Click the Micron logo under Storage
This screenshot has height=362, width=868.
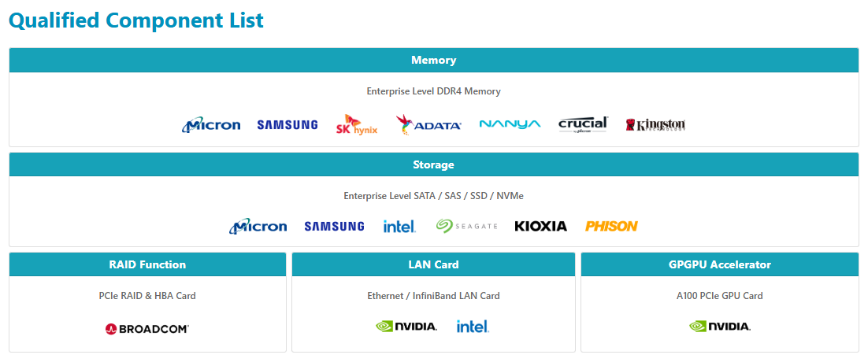point(258,227)
